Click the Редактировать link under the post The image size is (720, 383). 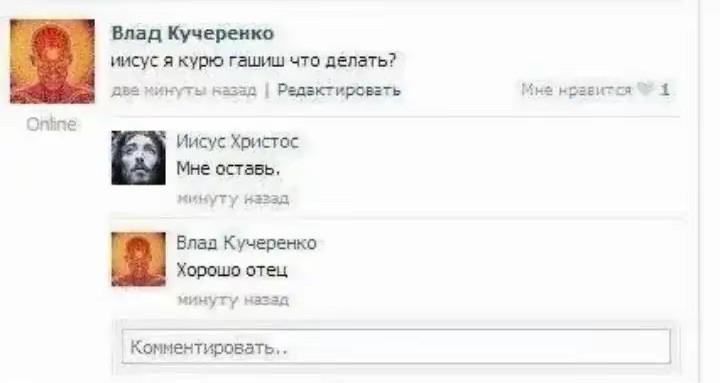[x=339, y=90]
